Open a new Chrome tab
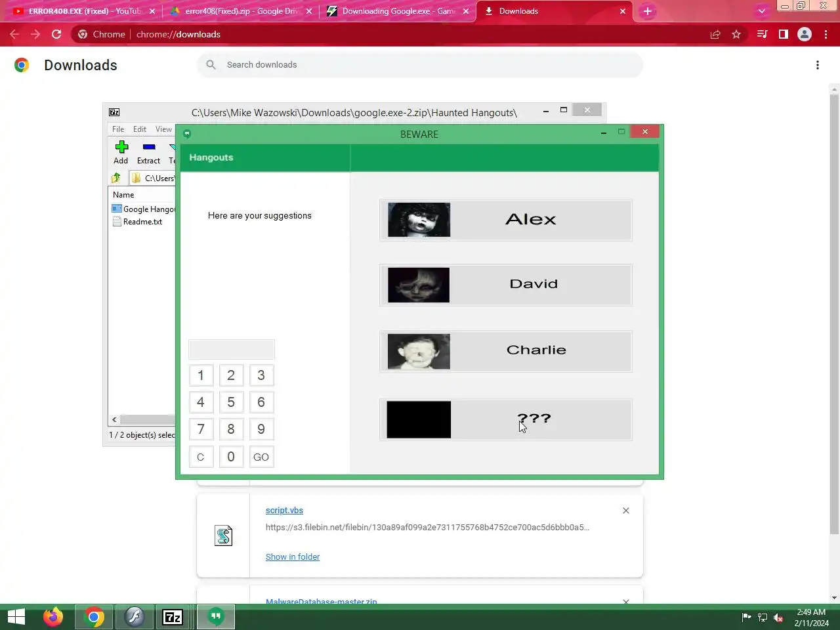 [648, 11]
